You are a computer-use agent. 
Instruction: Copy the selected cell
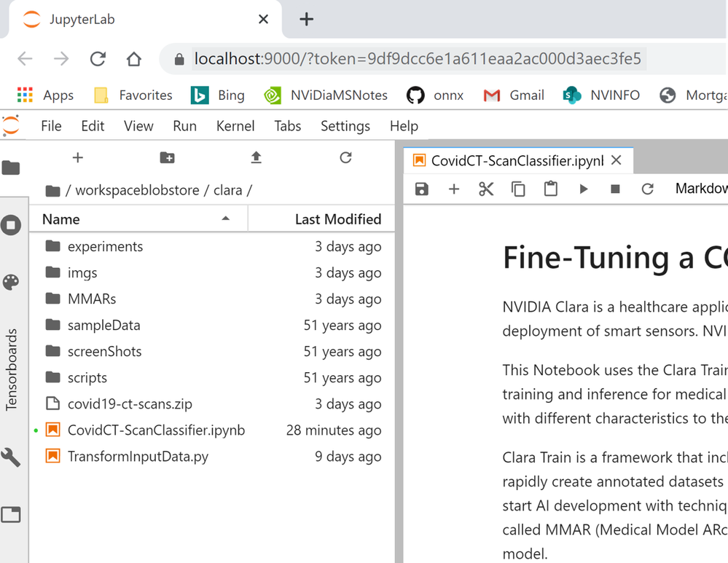click(x=518, y=189)
